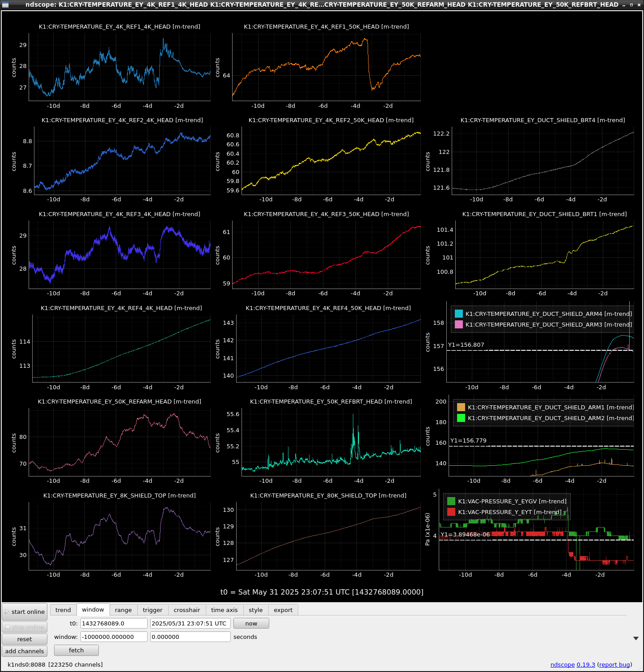
Task: Click the EY_4K_REF3_4K_HEAD plot title
Action: (x=119, y=214)
